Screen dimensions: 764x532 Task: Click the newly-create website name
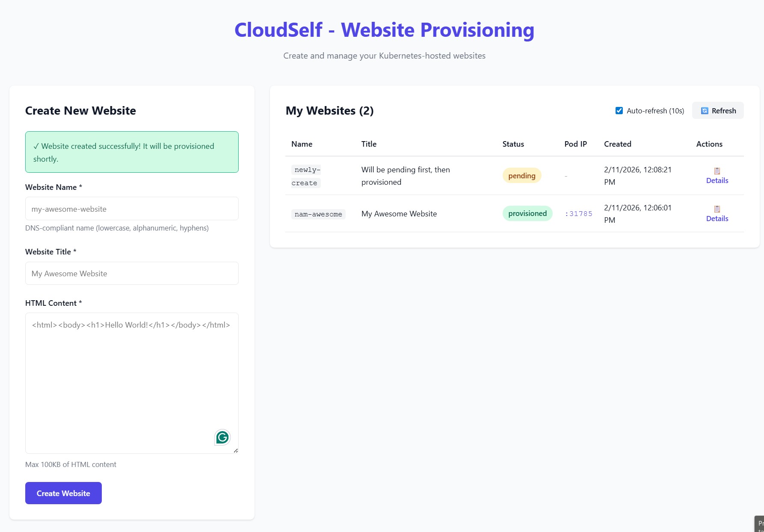point(306,176)
